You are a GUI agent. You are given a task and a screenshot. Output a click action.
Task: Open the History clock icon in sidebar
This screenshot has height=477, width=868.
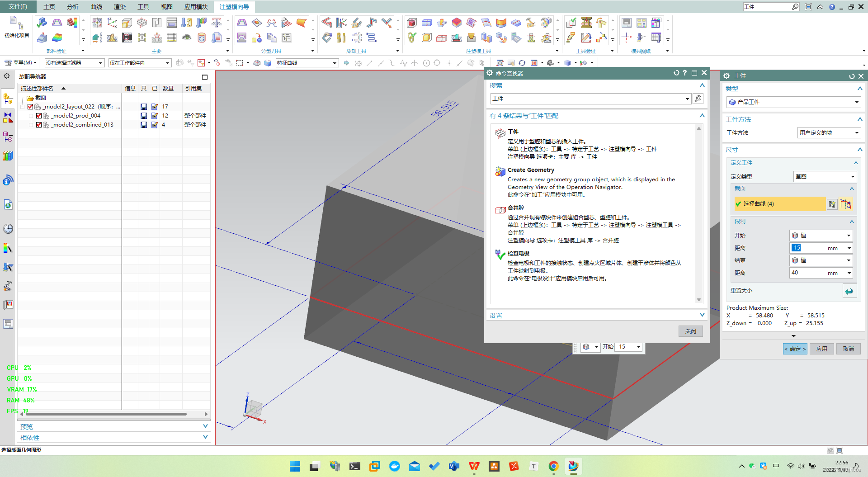8,229
